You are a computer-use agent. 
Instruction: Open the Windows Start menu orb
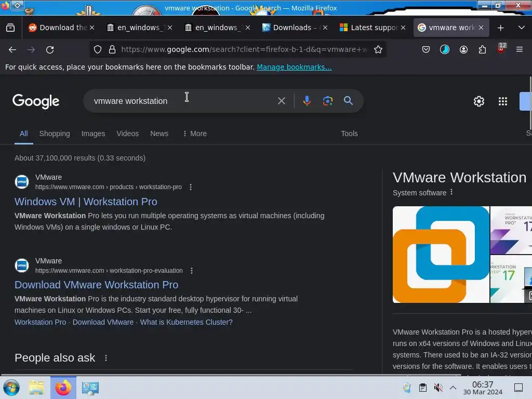(11, 388)
